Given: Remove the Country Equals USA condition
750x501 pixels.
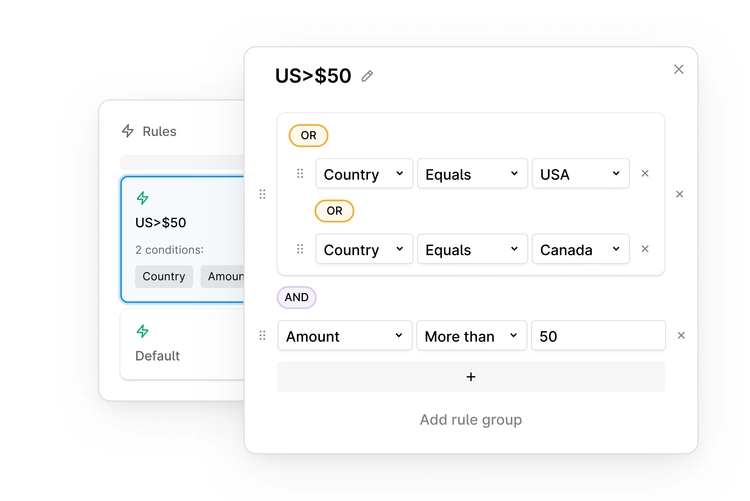Looking at the screenshot, I should [645, 173].
